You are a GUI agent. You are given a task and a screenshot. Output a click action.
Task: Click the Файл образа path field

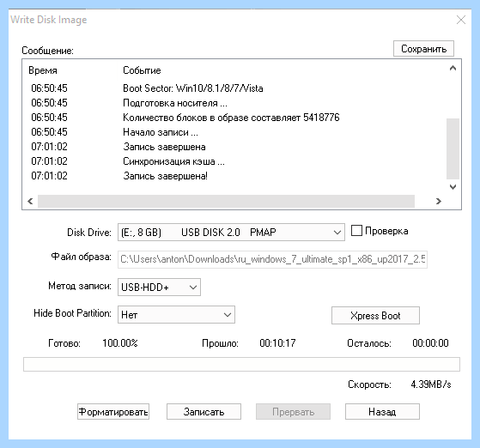coord(272,259)
